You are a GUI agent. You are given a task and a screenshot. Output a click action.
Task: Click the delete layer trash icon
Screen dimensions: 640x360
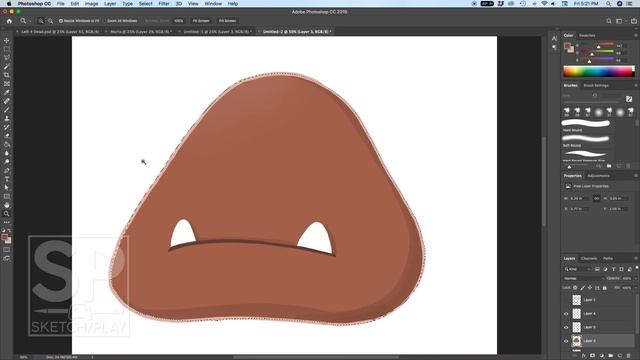click(x=629, y=356)
